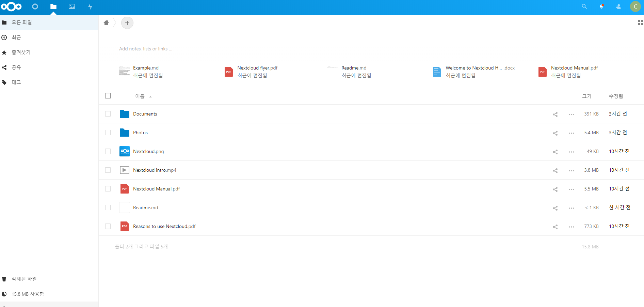644x307 pixels.
Task: Open recent file Example.md
Action: [141, 72]
